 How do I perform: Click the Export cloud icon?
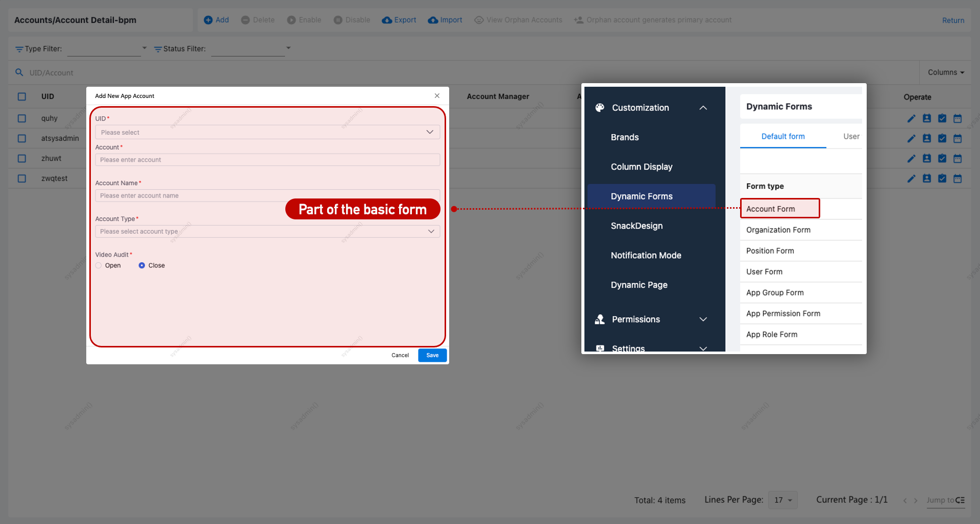pos(387,20)
